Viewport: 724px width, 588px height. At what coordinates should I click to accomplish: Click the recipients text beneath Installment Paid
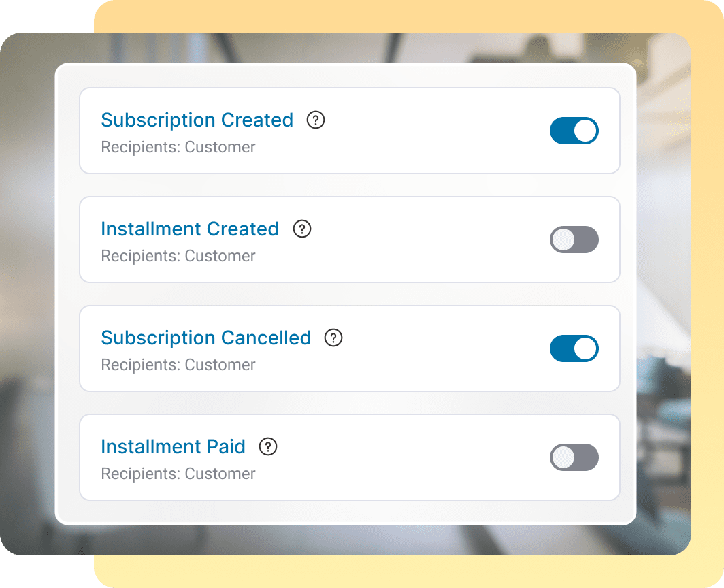point(178,474)
